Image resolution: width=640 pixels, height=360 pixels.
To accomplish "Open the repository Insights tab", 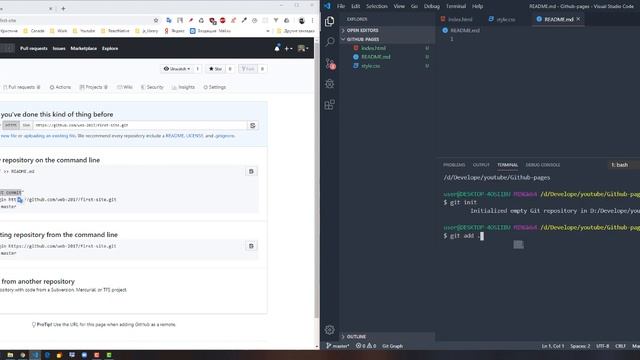I will tap(183, 87).
